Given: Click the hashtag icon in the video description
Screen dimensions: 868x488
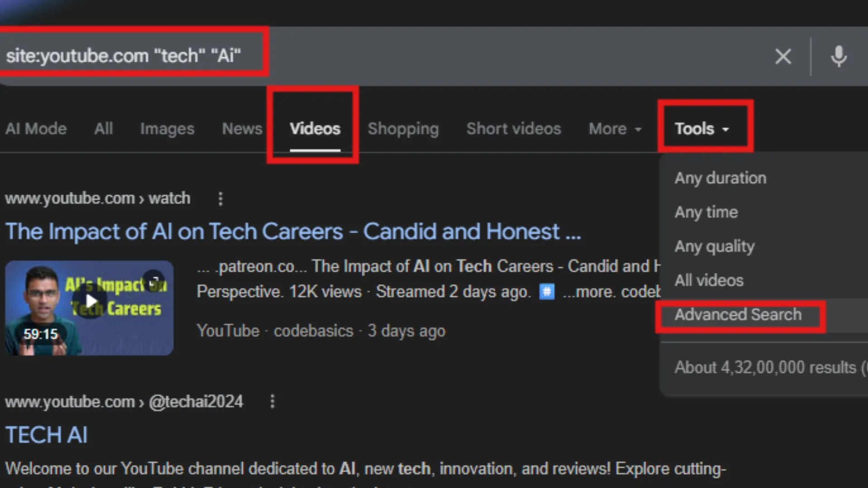Looking at the screenshot, I should pos(547,292).
